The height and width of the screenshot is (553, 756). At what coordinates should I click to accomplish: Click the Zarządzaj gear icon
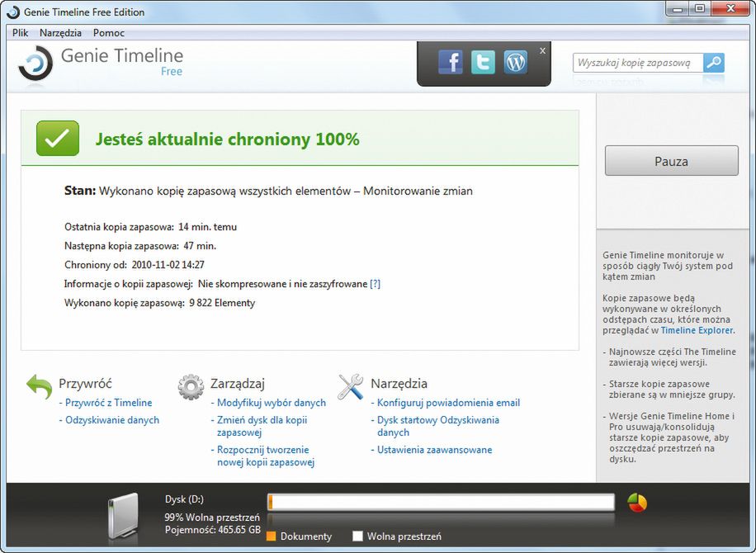pyautogui.click(x=191, y=386)
